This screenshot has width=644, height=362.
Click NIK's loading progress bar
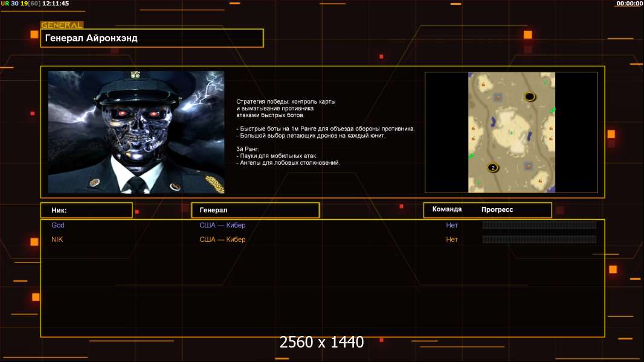coord(539,240)
